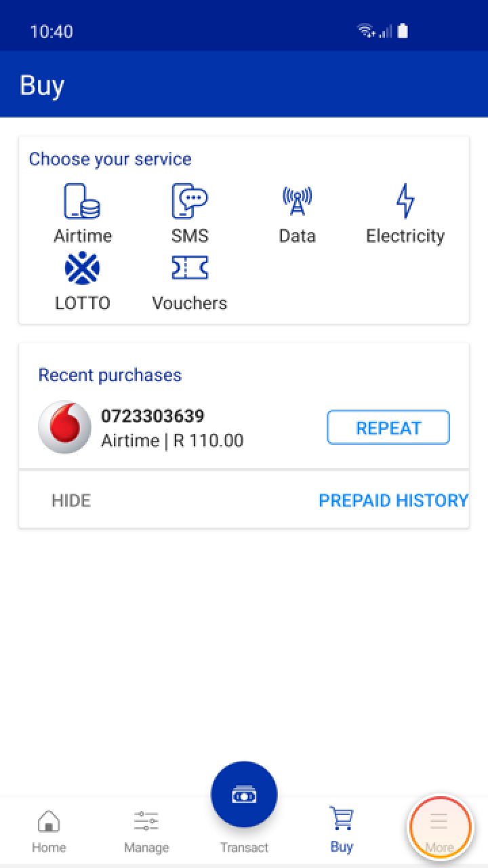Choose the Data tower icon
This screenshot has width=488, height=868.
tap(297, 201)
